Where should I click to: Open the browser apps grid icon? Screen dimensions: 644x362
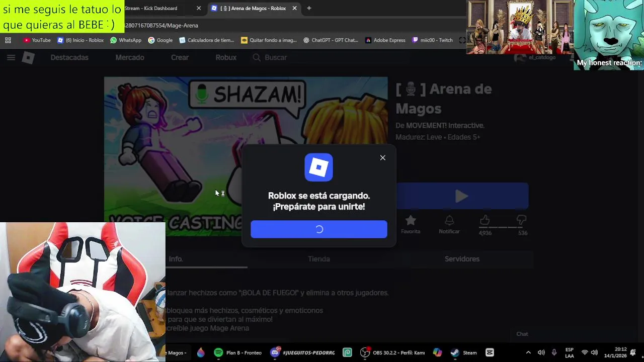pos(8,40)
